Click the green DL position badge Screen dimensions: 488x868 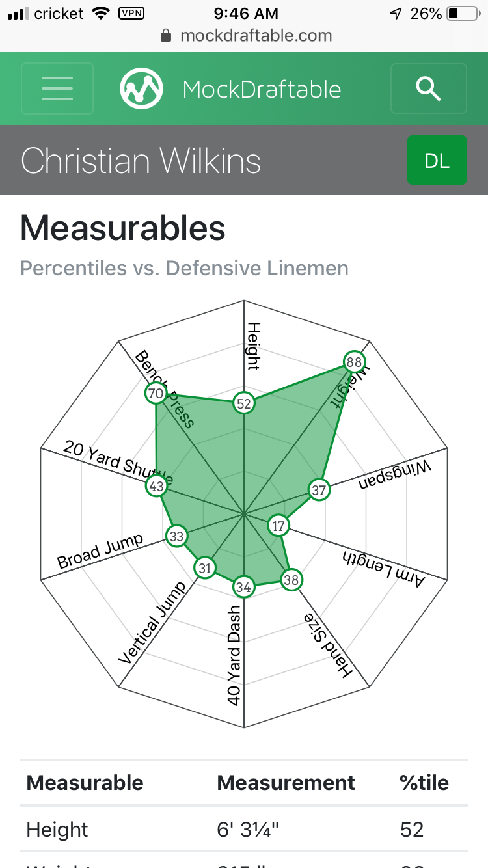click(x=437, y=160)
